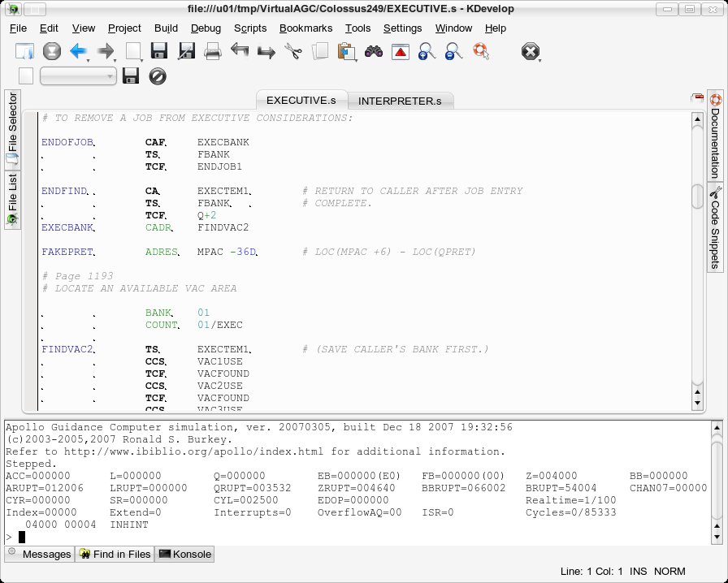Image resolution: width=728 pixels, height=583 pixels.
Task: Open search with the binoculars Find icon
Action: (x=373, y=50)
